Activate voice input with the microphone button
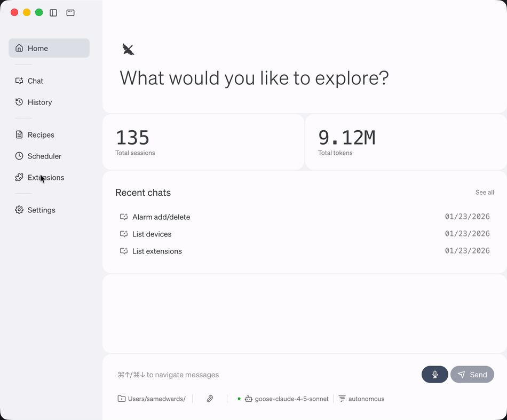 pos(434,374)
